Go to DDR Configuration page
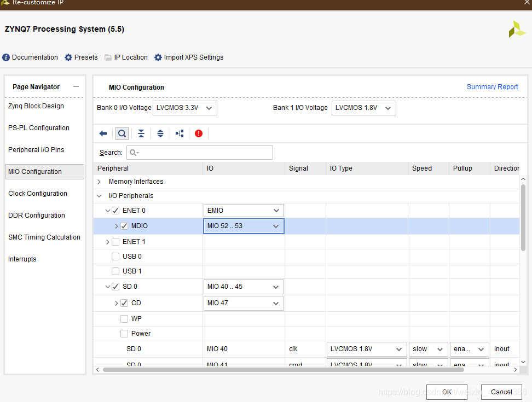The width and height of the screenshot is (532, 402). (37, 215)
